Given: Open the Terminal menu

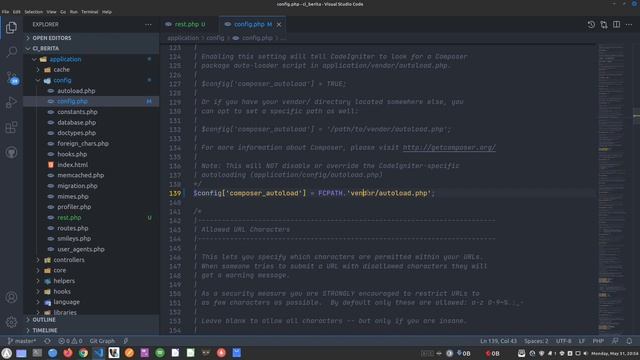Looking at the screenshot, I should (89, 12).
